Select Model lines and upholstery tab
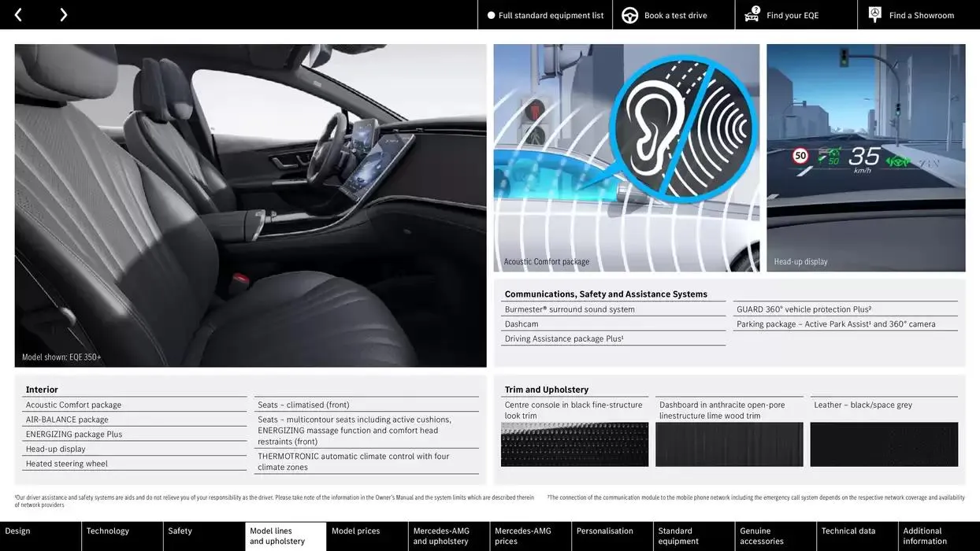This screenshot has width=980, height=551. (x=286, y=536)
